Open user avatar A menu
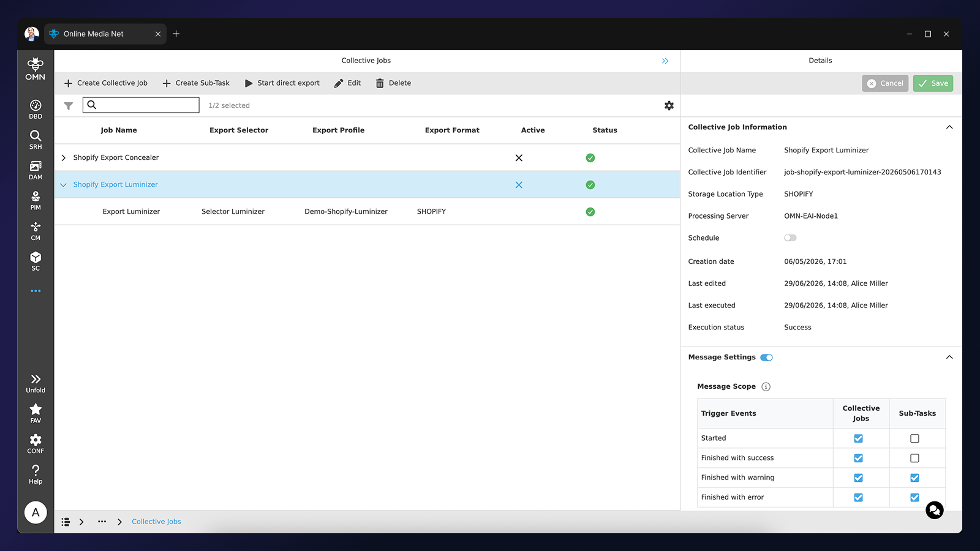Viewport: 980px width, 551px height. [36, 512]
